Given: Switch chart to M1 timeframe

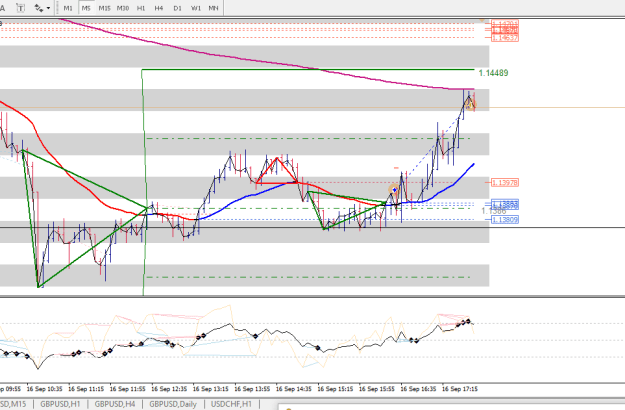Looking at the screenshot, I should tap(68, 8).
